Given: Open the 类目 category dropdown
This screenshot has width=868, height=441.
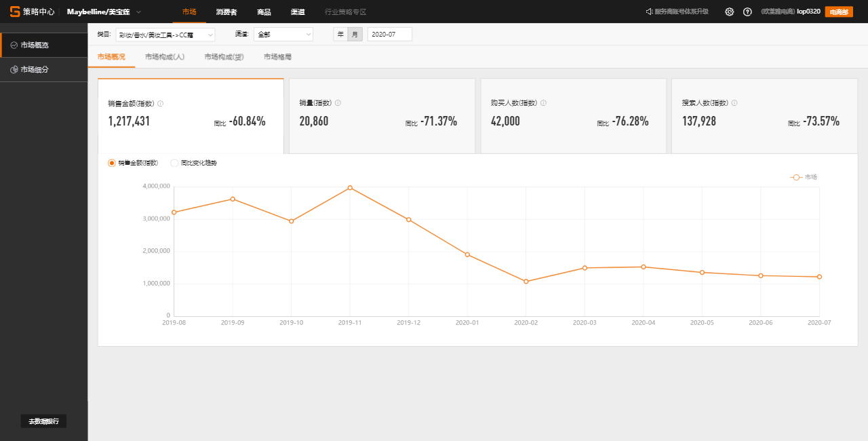Looking at the screenshot, I should [x=165, y=34].
